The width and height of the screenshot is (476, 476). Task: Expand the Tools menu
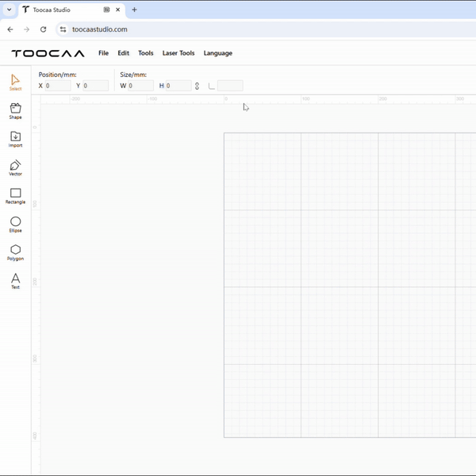(145, 53)
